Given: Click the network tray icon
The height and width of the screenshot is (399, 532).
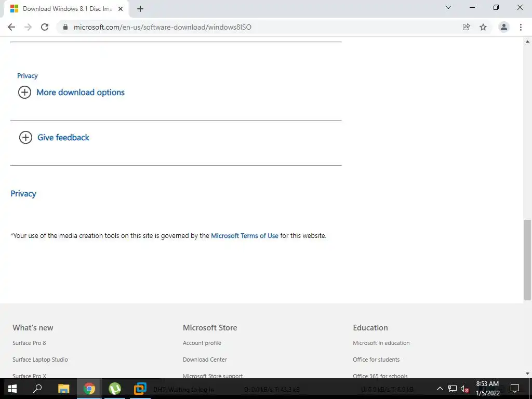Looking at the screenshot, I should click(453, 389).
